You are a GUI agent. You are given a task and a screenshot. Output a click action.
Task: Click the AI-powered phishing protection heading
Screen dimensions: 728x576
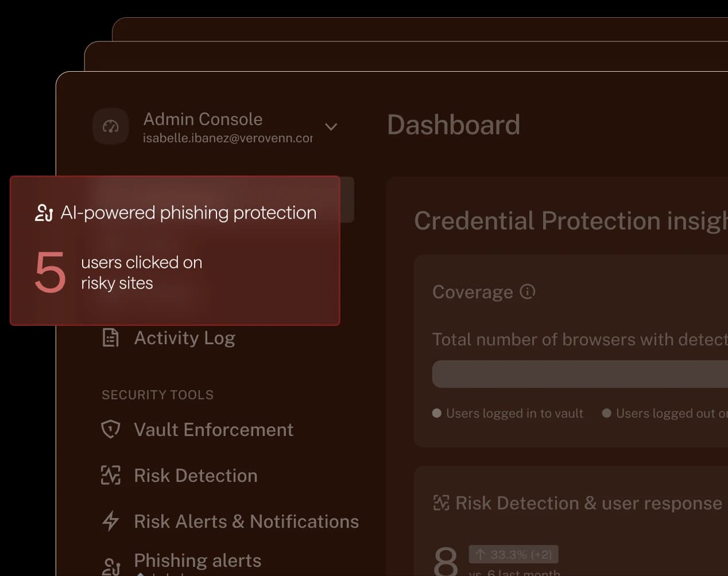coord(188,213)
